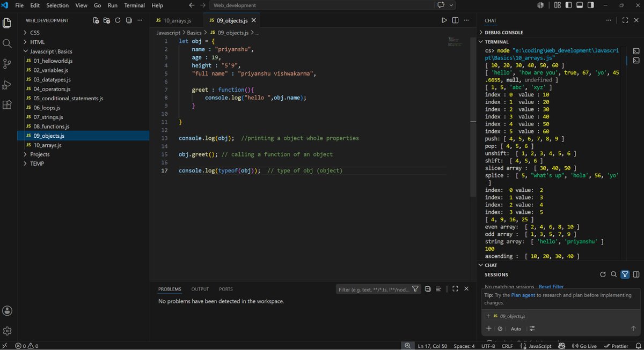
Task: Click Add Context plus in chat input
Action: tap(488, 329)
